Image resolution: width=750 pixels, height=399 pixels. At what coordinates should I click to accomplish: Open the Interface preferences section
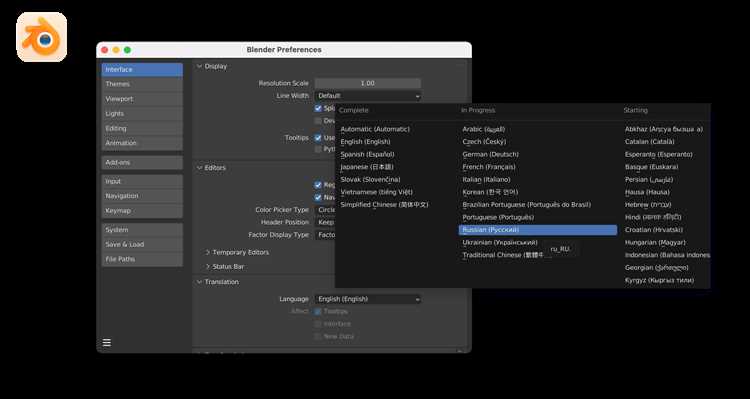(142, 69)
